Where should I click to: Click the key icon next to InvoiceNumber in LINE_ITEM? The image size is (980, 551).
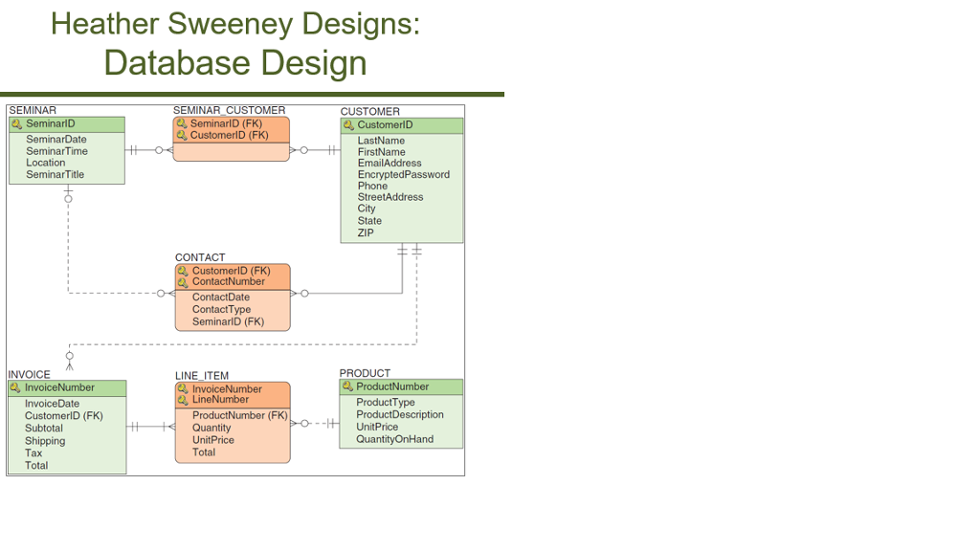(x=182, y=388)
